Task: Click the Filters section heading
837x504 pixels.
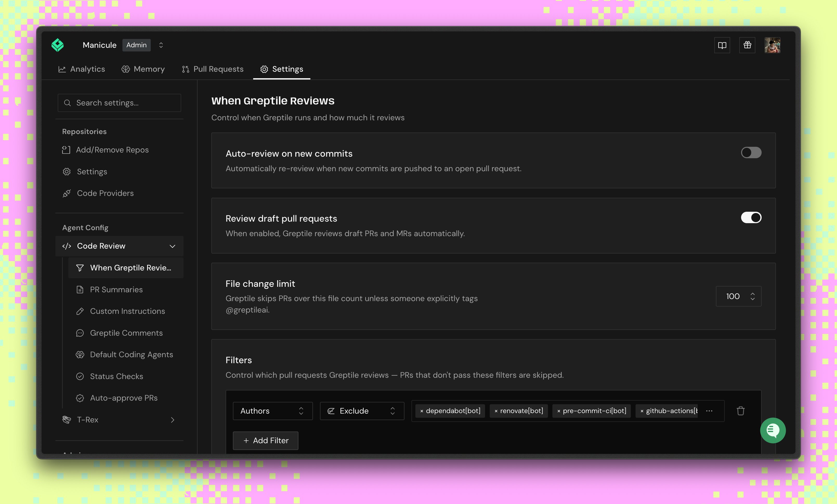Action: click(239, 360)
